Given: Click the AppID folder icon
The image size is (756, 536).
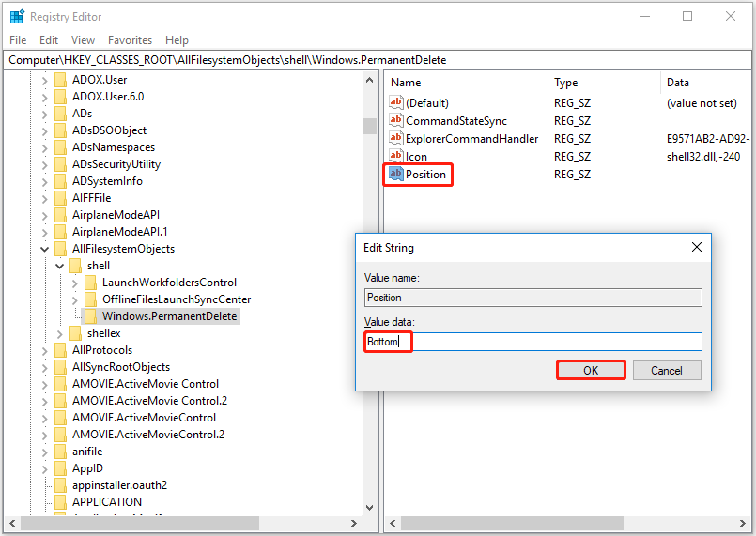Looking at the screenshot, I should (x=61, y=468).
